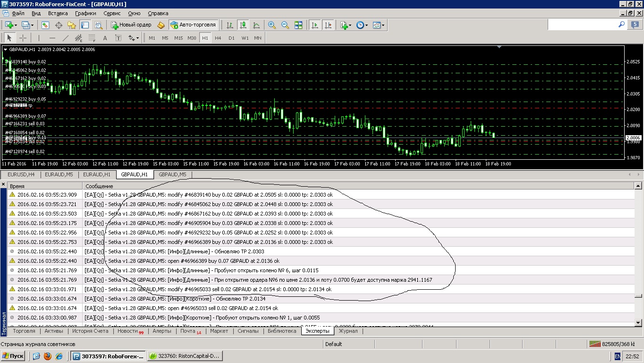Click the zoom out magnifier icon

click(285, 25)
